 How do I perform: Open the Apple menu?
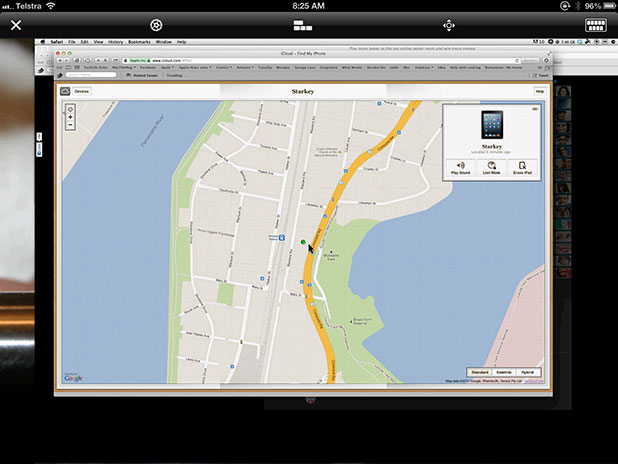[42, 42]
